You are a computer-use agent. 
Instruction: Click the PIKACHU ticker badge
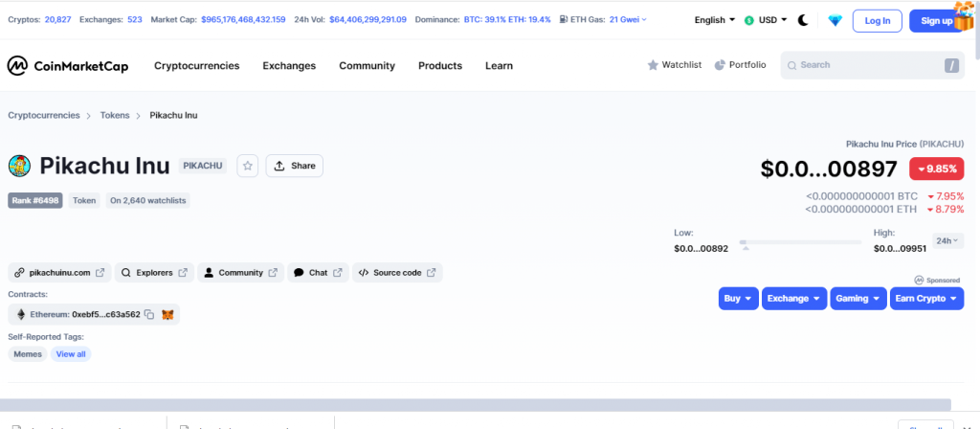click(x=203, y=166)
